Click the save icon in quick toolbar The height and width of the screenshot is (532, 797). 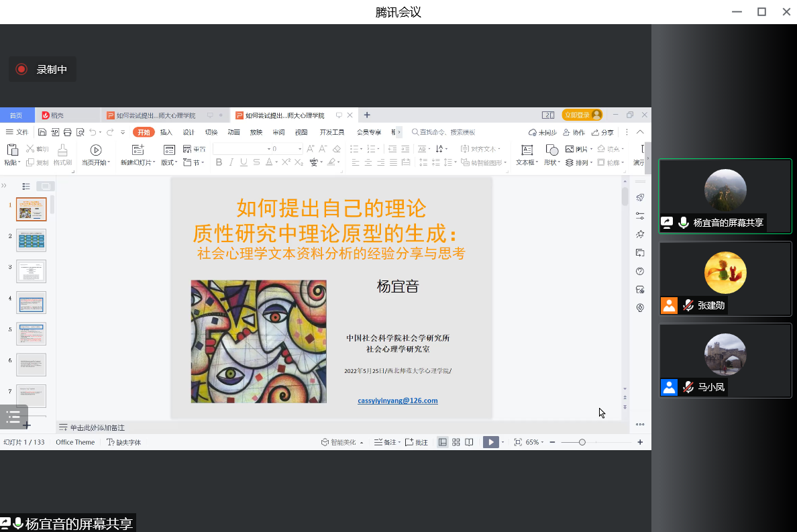tap(42, 132)
